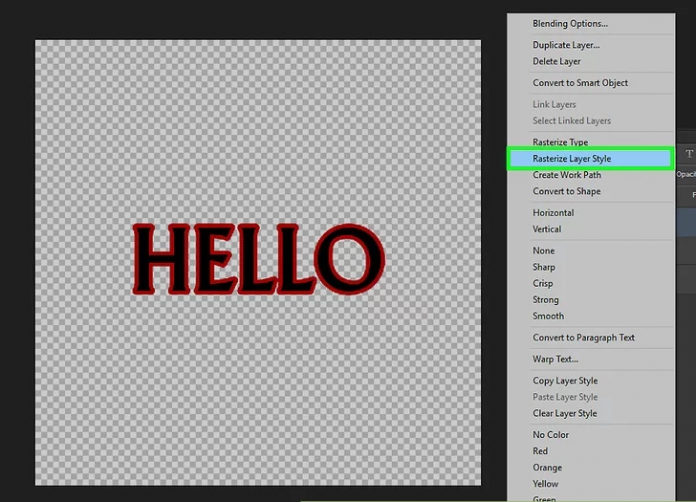Pick Sharp anti-aliasing option

(544, 267)
